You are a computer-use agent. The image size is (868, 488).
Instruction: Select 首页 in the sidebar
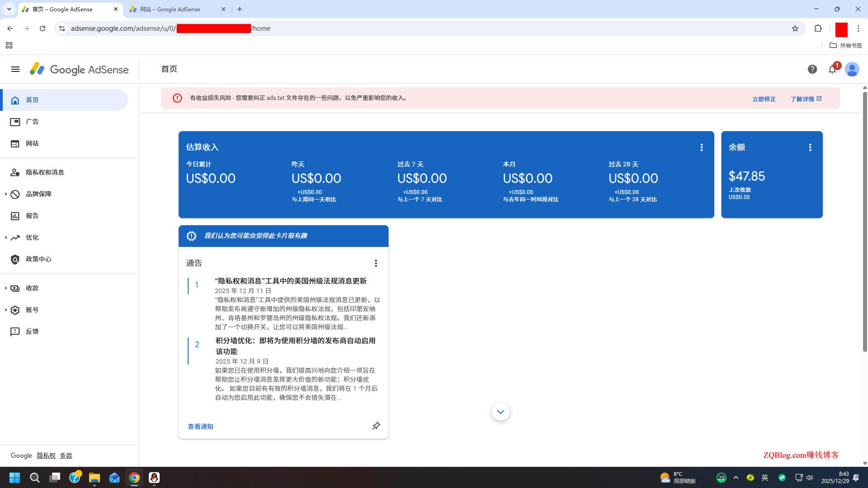coord(64,100)
